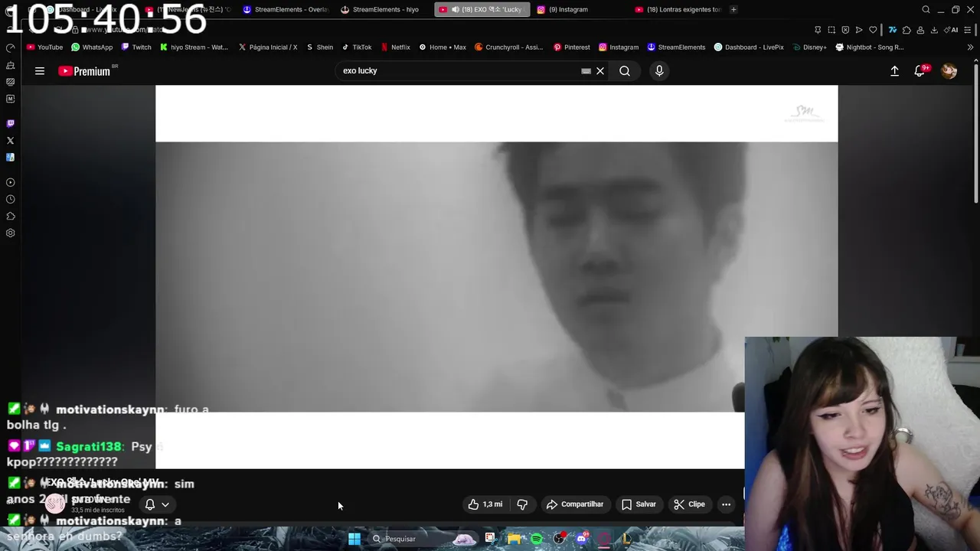Switch to the EXO 'Lucky' tab

coord(482,9)
